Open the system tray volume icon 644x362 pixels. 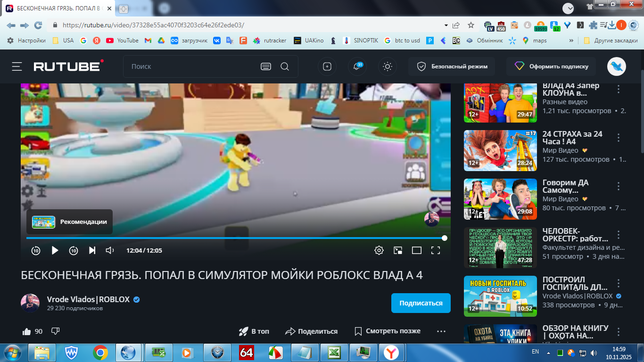[x=594, y=353]
